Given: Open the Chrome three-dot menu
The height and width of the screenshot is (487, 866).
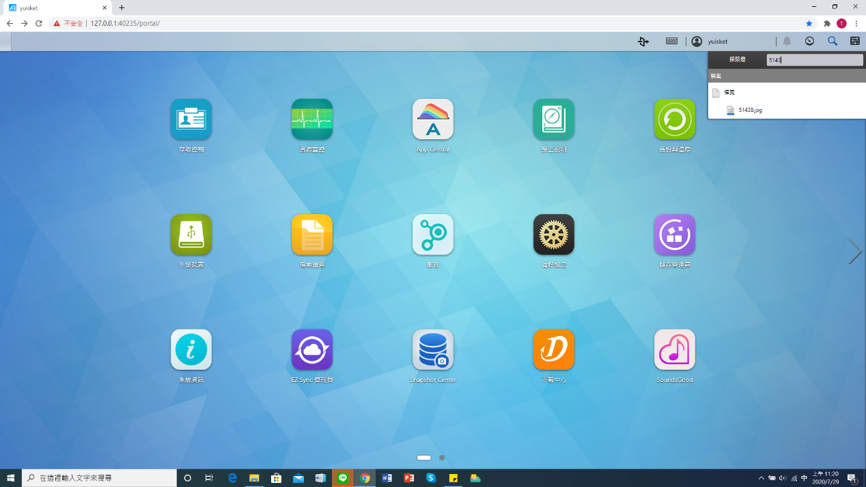Looking at the screenshot, I should point(857,23).
